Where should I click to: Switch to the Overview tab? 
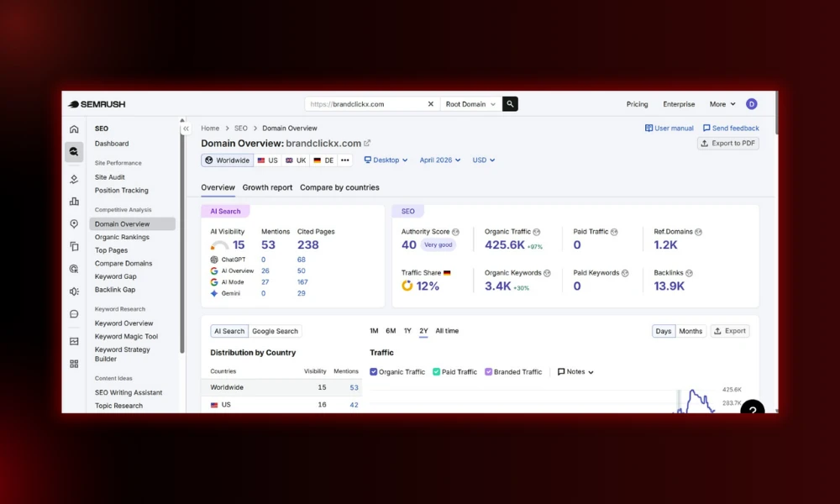click(x=218, y=187)
